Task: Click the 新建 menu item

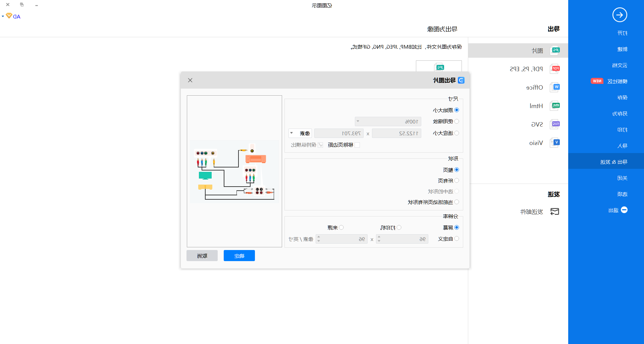Action: (x=622, y=49)
